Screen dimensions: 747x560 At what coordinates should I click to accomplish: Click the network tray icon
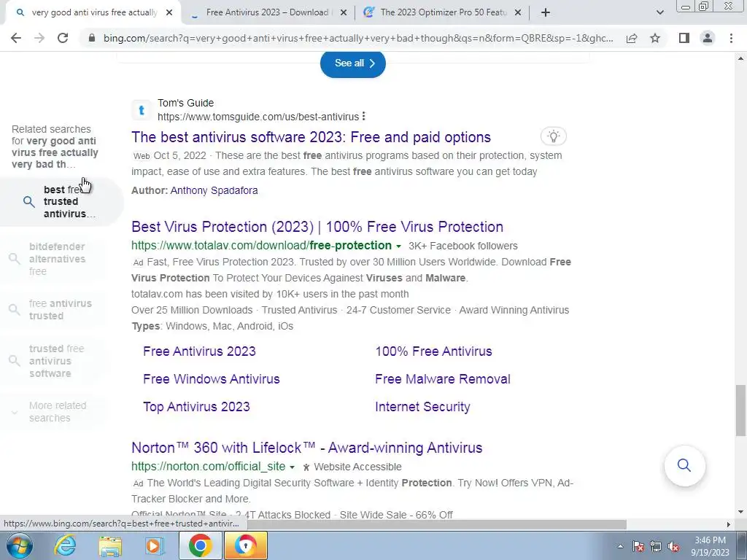(656, 547)
